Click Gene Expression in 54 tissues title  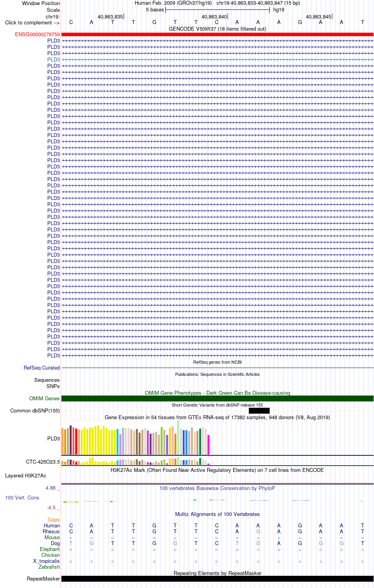pyautogui.click(x=217, y=418)
